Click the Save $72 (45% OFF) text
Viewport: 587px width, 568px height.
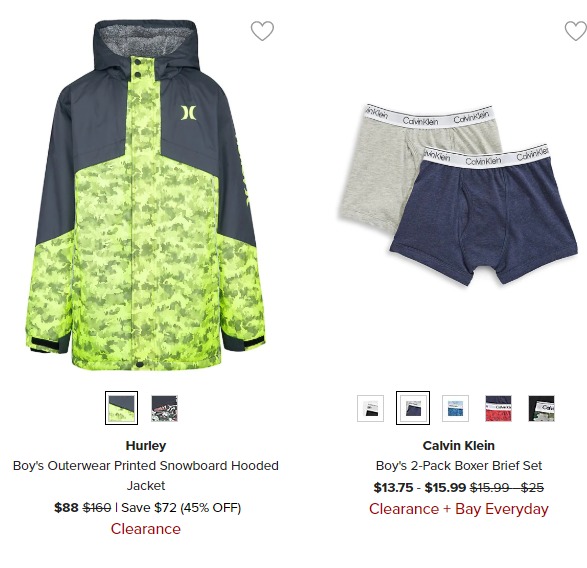pyautogui.click(x=181, y=508)
